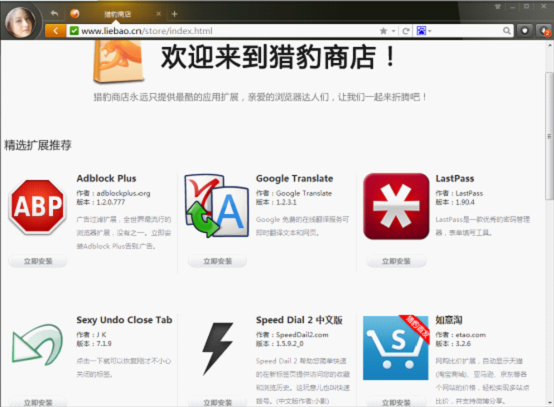
Task: Click the undo arrow in title bar
Action: pyautogui.click(x=54, y=14)
